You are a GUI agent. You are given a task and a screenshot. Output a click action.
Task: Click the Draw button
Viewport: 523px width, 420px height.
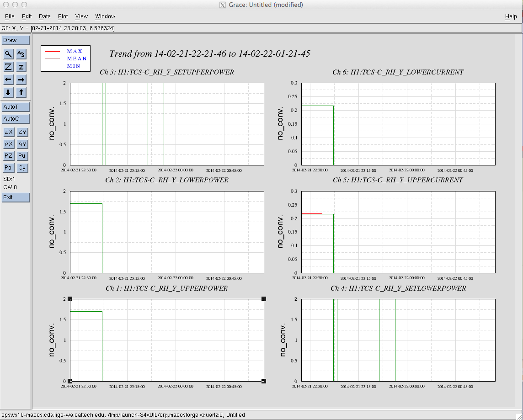[16, 40]
